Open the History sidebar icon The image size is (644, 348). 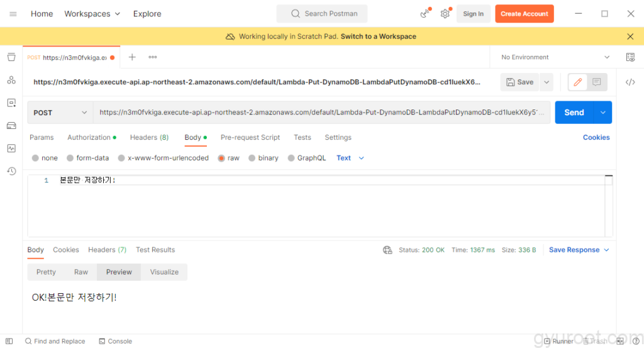(11, 171)
